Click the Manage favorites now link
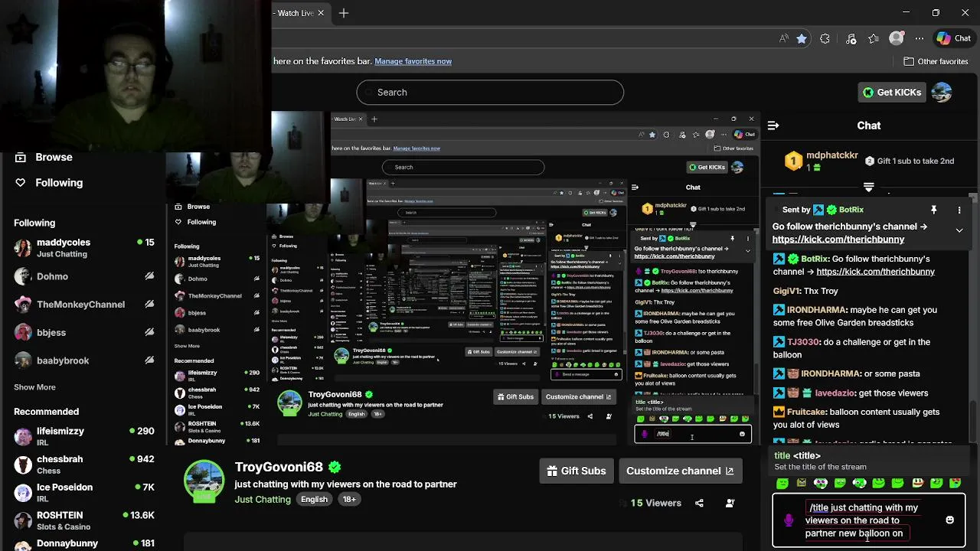This screenshot has width=980, height=551. click(413, 61)
